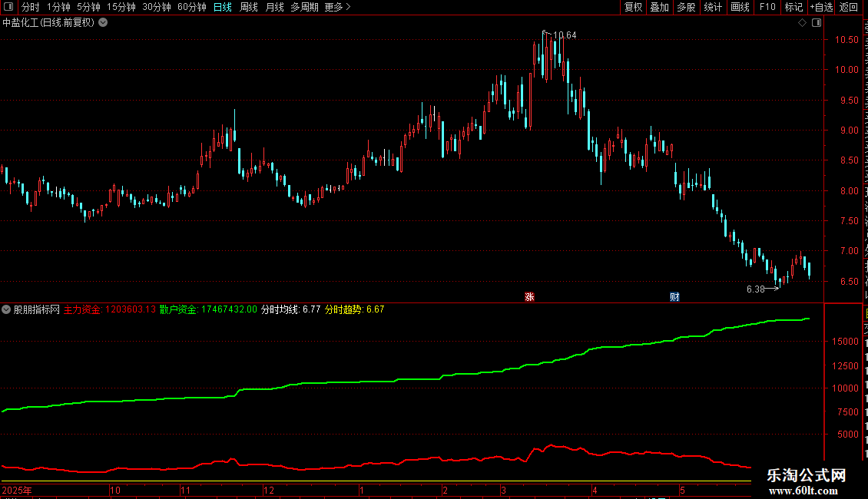Click the 2025年 date axis label
The height and width of the screenshot is (499, 868).
pyautogui.click(x=17, y=490)
